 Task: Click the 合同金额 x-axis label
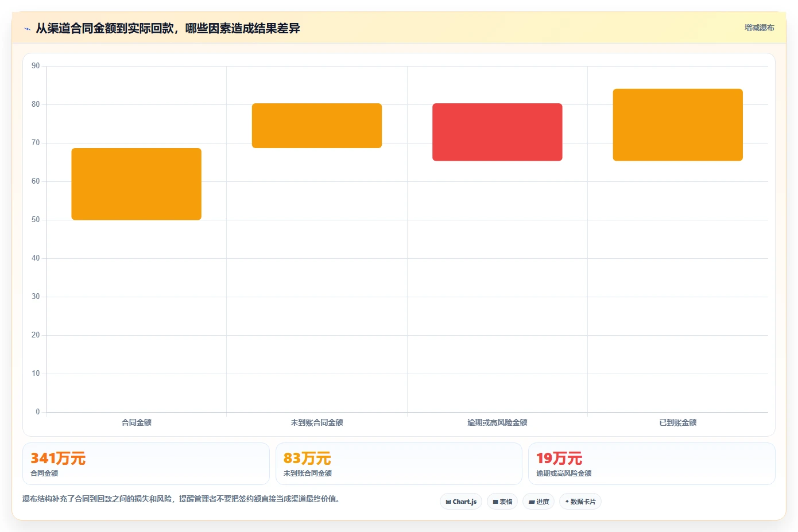coord(137,422)
